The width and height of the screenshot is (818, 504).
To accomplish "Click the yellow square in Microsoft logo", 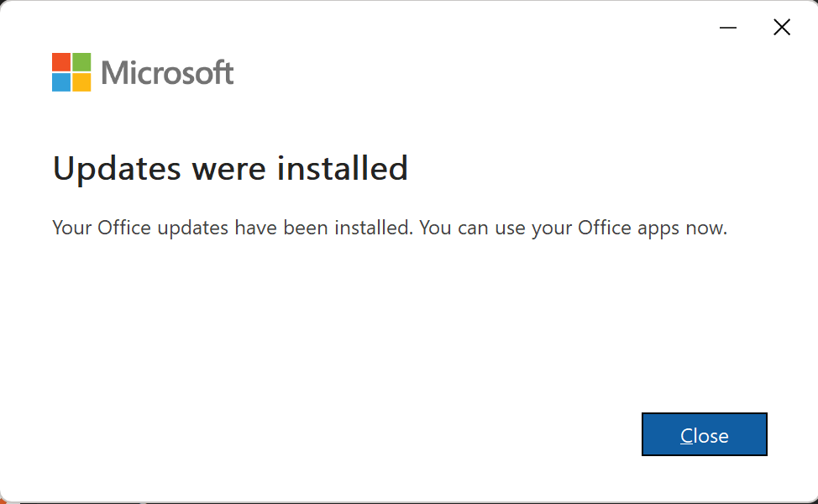I will [x=81, y=82].
